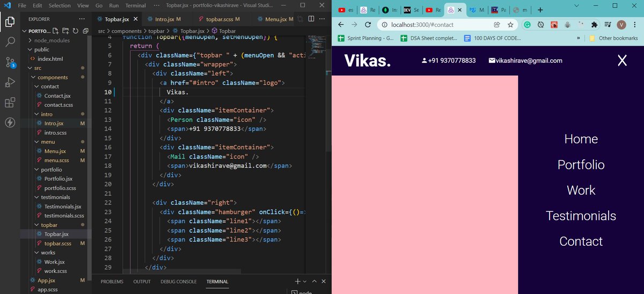Close the VS Code terminal panel
Screen dimensions: 644x294
(x=324, y=281)
